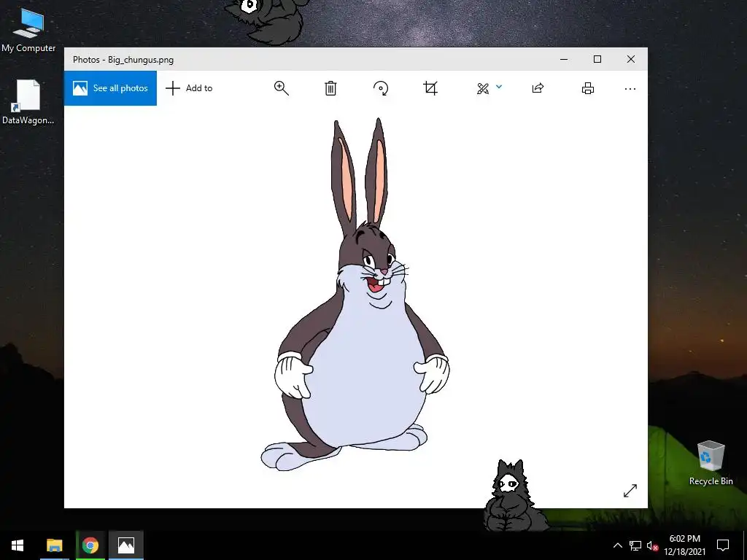Switch to Google Chrome in the taskbar
Viewport: 747px width, 560px height.
(90, 545)
